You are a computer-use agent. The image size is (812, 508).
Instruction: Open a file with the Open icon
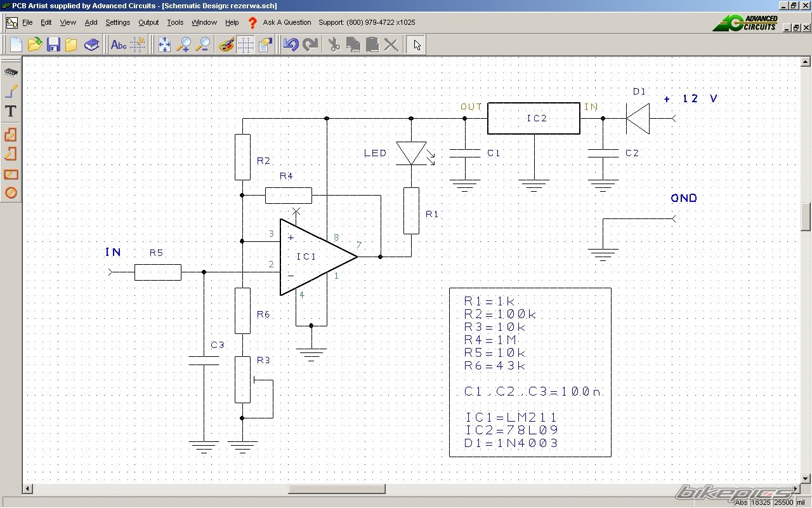[35, 44]
